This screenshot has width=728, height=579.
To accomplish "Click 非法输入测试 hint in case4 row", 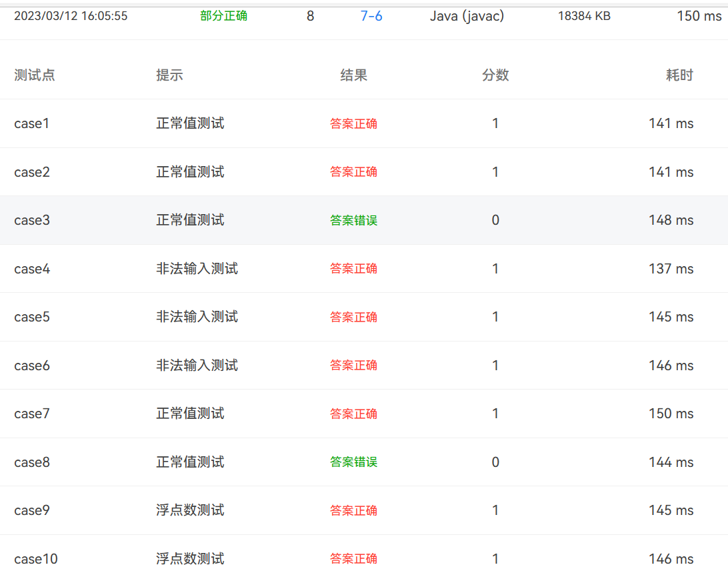I will (x=197, y=269).
